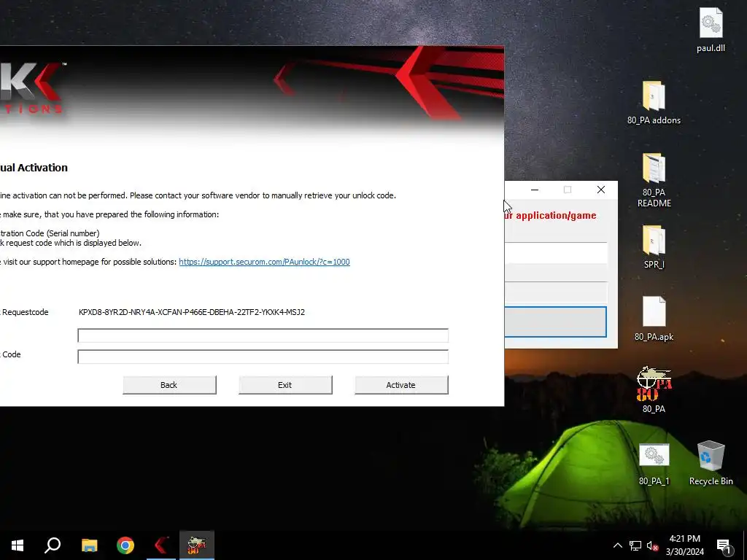Viewport: 747px width, 560px height.
Task: Open File Explorer from taskbar
Action: (x=89, y=545)
